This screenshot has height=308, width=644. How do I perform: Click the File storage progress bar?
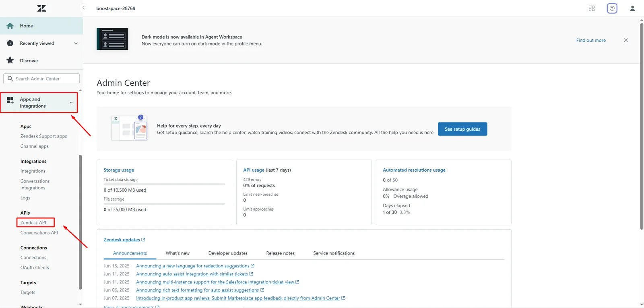[164, 204]
